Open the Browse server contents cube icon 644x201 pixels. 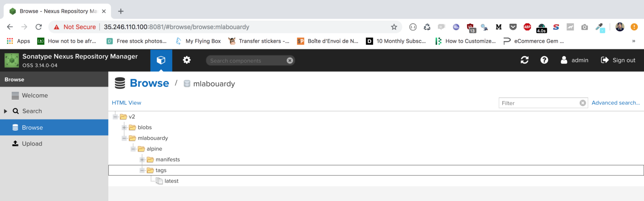[x=161, y=60]
